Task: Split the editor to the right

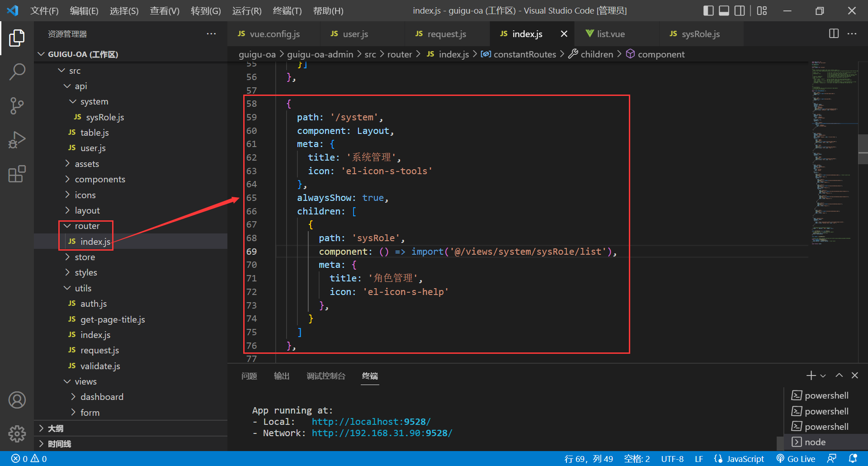Action: 834,34
